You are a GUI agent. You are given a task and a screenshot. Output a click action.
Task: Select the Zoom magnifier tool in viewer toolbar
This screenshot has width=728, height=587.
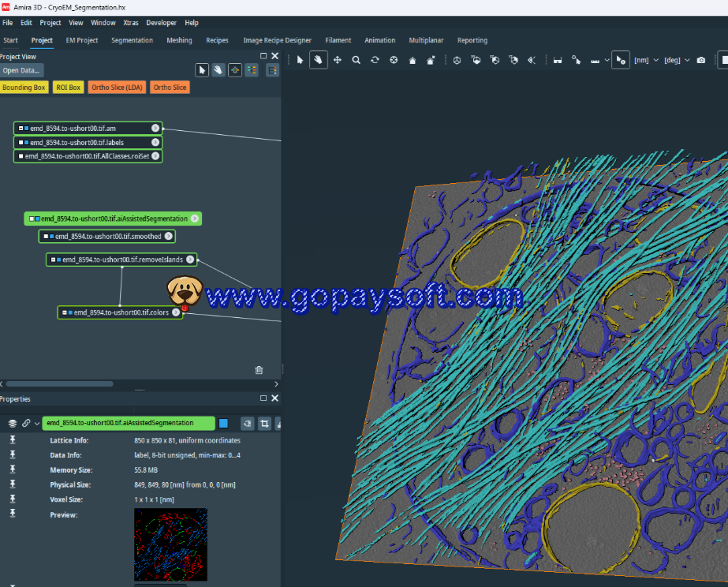357,60
